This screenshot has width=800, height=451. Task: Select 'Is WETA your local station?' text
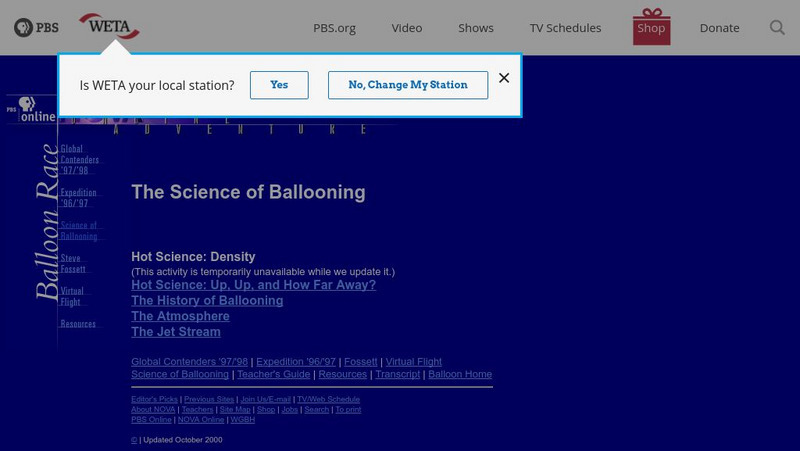coord(157,85)
